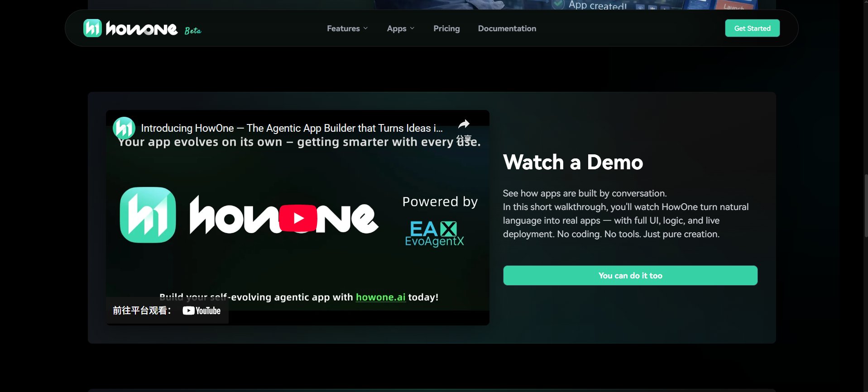The image size is (868, 392).
Task: Click the YouTube logo to watch on platform
Action: (201, 311)
